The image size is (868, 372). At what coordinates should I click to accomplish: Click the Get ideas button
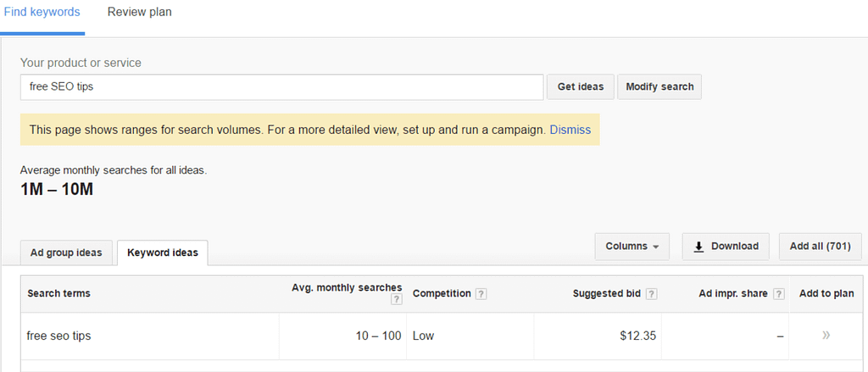[x=581, y=87]
